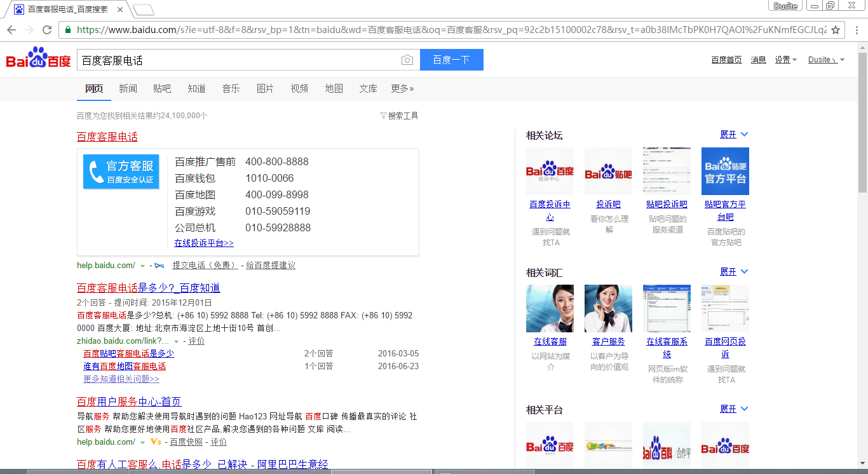Open a new browser tab
The width and height of the screenshot is (868, 474).
[144, 10]
